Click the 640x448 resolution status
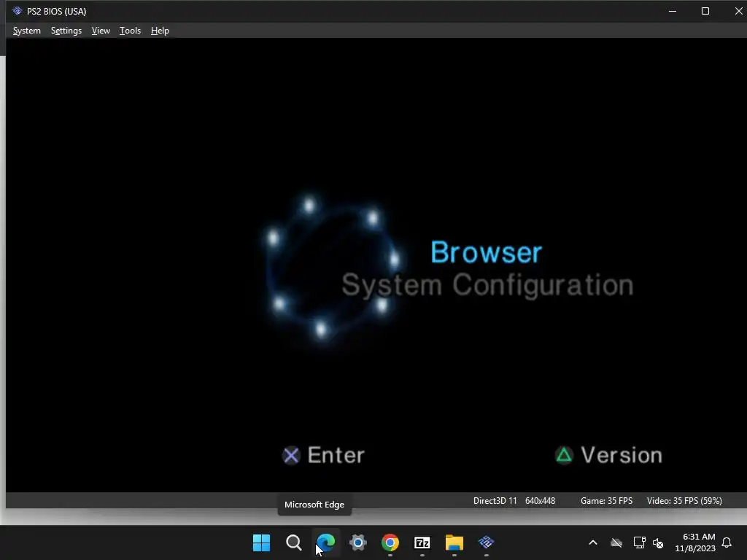This screenshot has height=560, width=747. click(x=540, y=500)
